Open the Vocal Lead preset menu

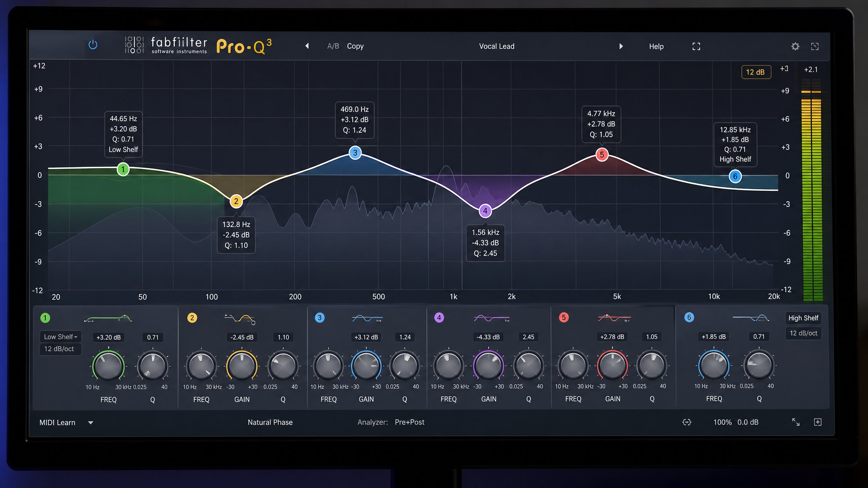point(496,46)
